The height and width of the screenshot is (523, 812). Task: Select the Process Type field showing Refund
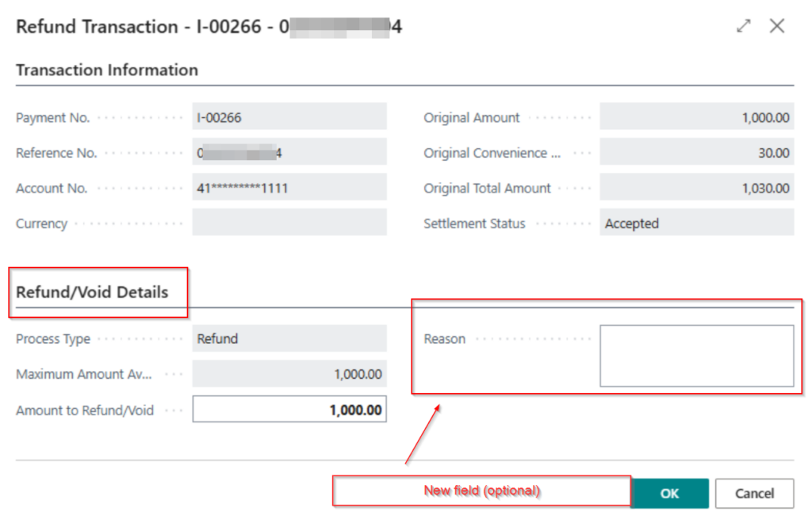click(289, 338)
